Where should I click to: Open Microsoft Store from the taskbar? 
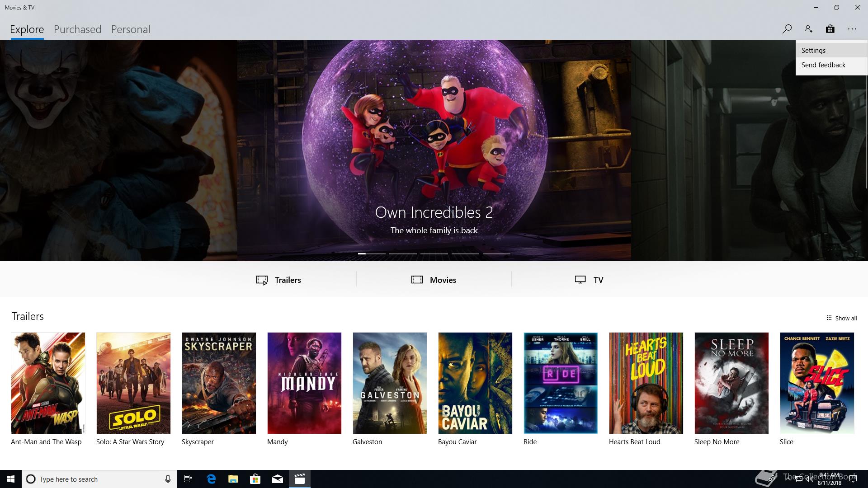255,479
